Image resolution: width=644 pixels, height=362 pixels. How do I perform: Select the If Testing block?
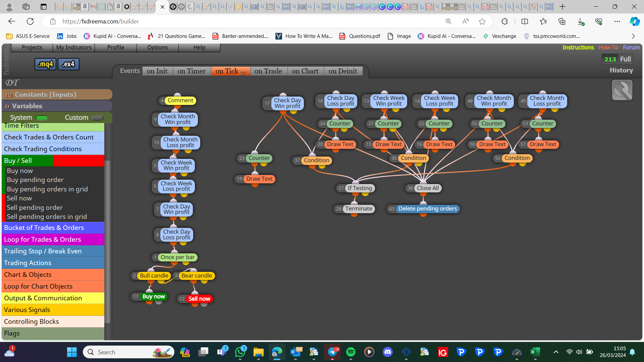(x=360, y=188)
